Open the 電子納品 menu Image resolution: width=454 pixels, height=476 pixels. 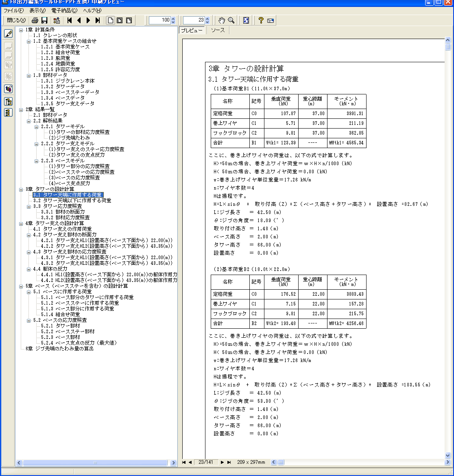(64, 11)
